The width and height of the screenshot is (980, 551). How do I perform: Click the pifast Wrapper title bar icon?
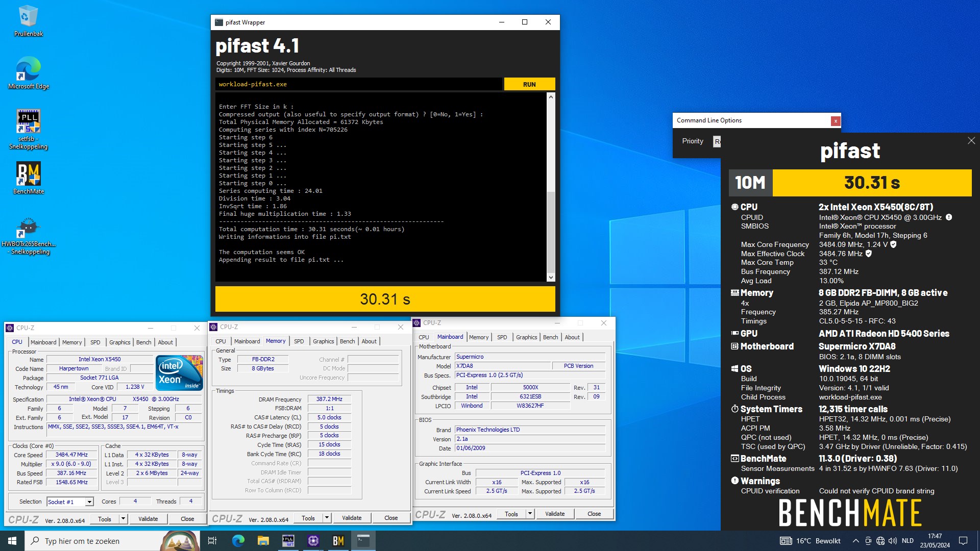point(219,22)
